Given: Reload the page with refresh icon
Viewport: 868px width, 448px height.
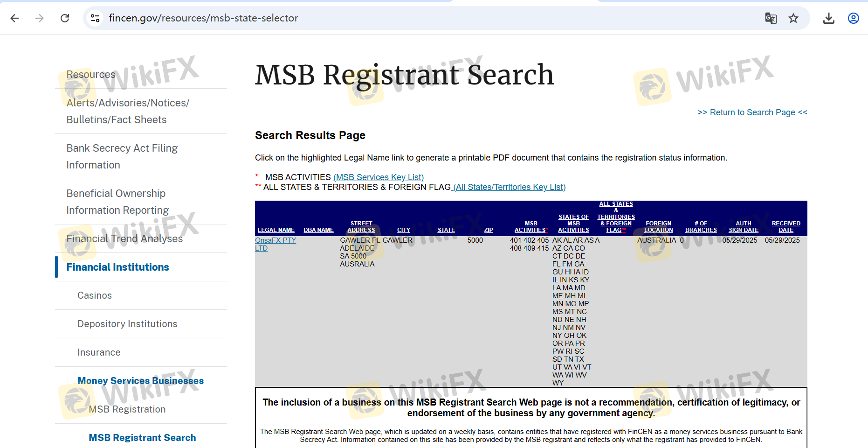Looking at the screenshot, I should coord(65,18).
